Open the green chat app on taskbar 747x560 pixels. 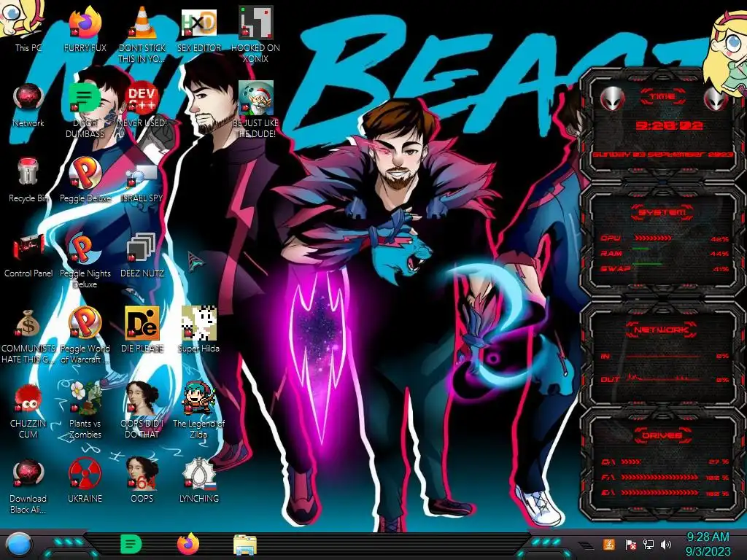click(131, 544)
